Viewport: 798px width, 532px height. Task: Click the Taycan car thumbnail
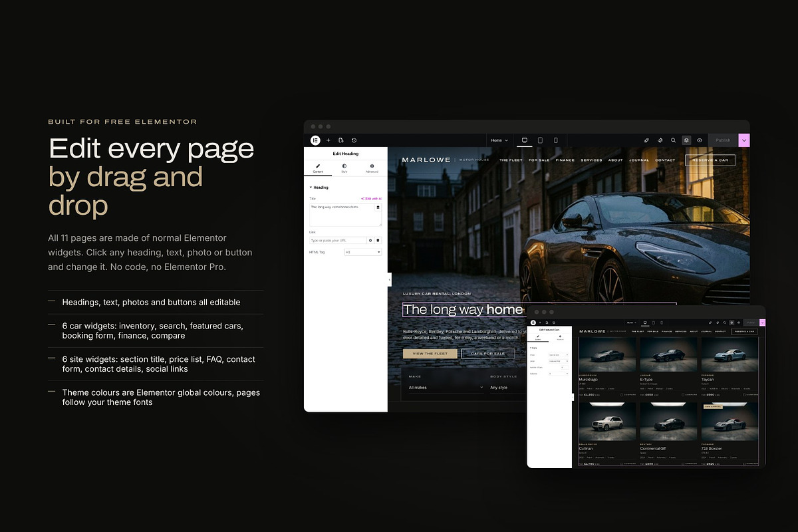pos(730,354)
